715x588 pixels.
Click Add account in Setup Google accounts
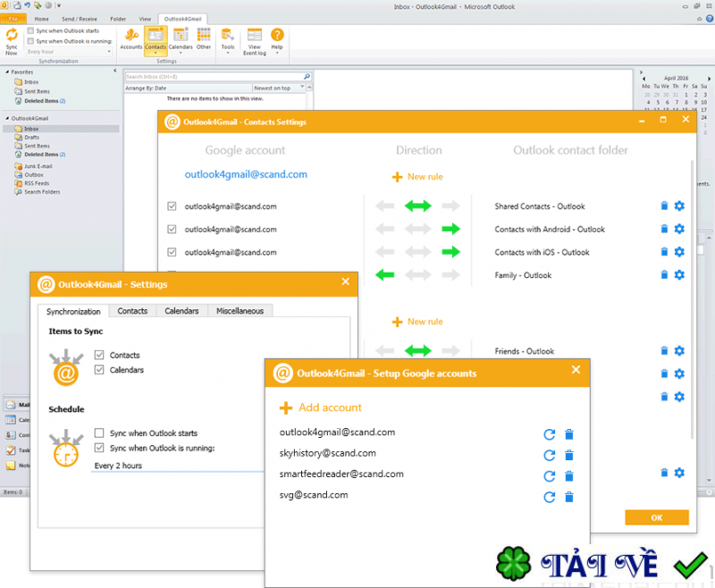coord(321,407)
